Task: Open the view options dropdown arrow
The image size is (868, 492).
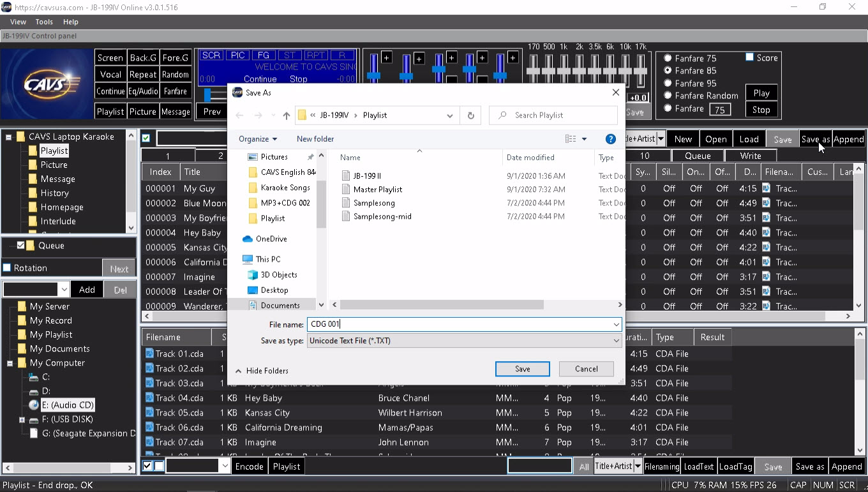Action: tap(584, 138)
